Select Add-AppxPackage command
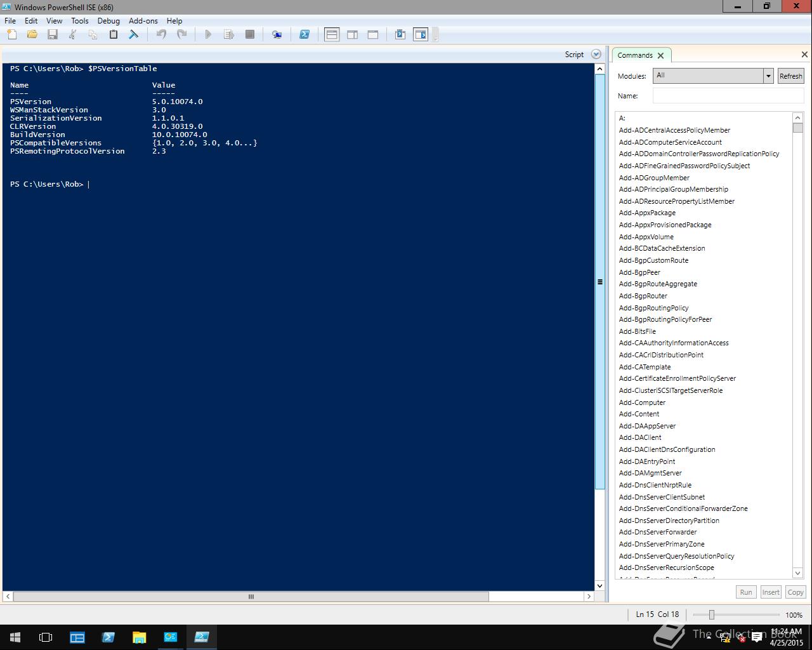 pos(647,213)
